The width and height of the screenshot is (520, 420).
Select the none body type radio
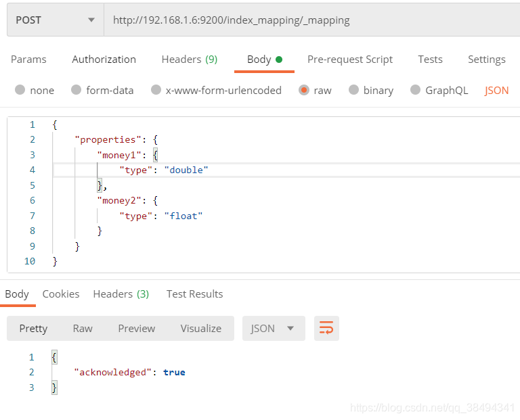point(20,90)
